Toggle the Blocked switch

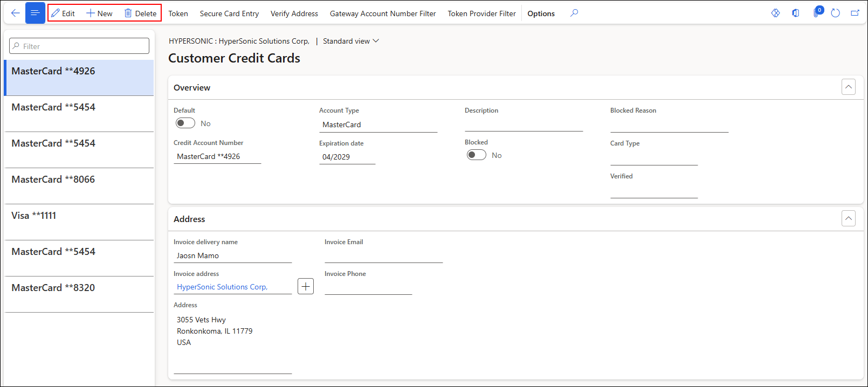coord(477,155)
